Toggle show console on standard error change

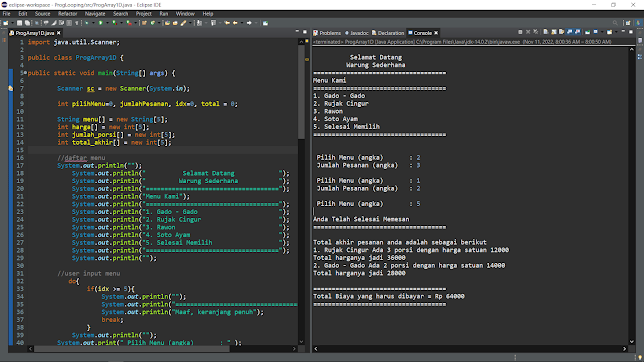tap(577, 32)
